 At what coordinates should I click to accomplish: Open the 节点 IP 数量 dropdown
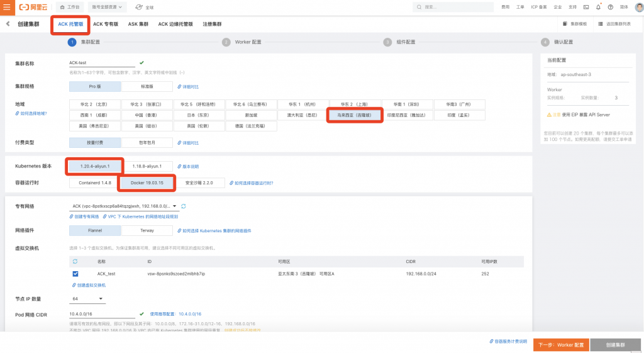pyautogui.click(x=87, y=299)
